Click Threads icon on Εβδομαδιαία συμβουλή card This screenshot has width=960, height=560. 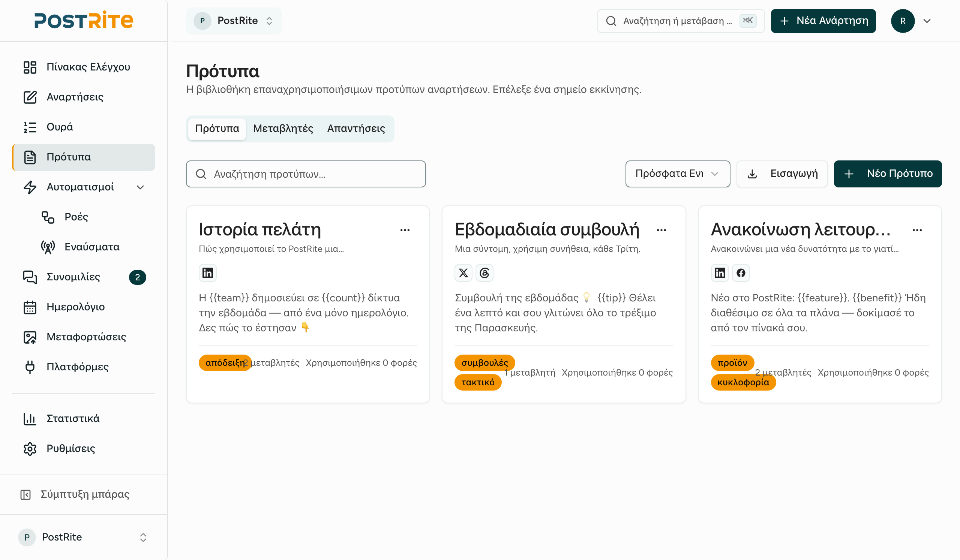pyautogui.click(x=484, y=273)
